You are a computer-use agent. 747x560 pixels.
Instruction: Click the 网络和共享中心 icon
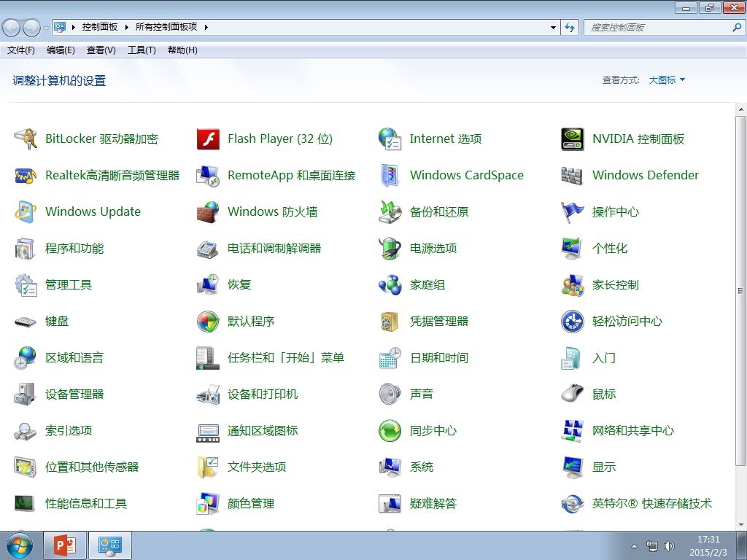572,431
